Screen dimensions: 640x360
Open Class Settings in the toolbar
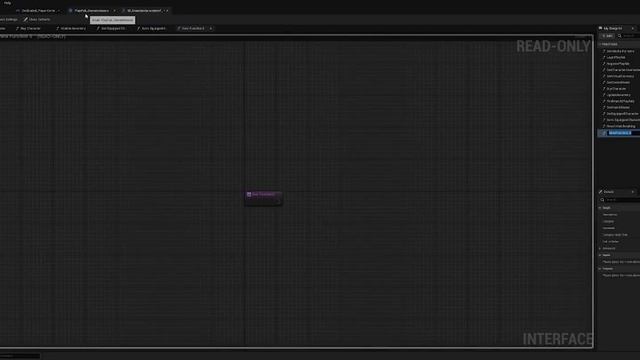pyautogui.click(x=9, y=20)
